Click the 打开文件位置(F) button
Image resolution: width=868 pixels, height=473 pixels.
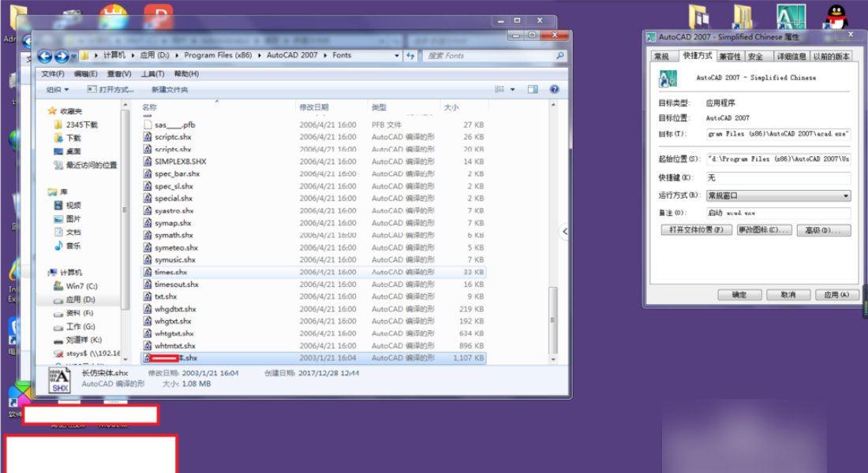tap(695, 230)
